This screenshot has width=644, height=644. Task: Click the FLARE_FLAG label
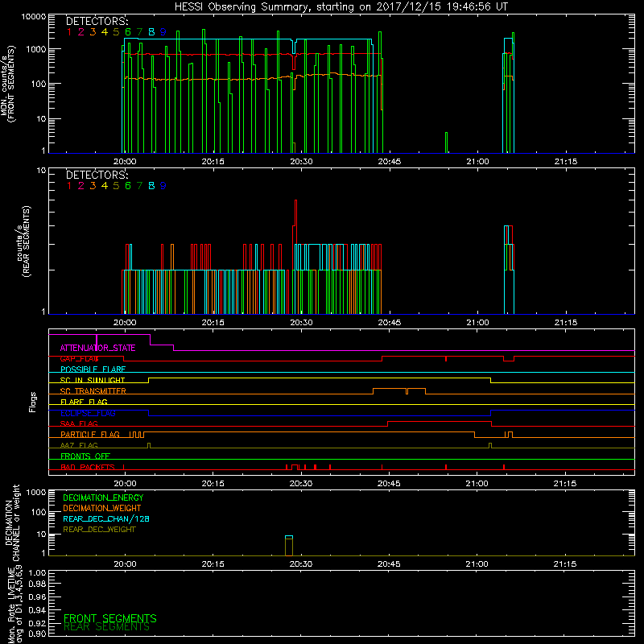click(84, 402)
